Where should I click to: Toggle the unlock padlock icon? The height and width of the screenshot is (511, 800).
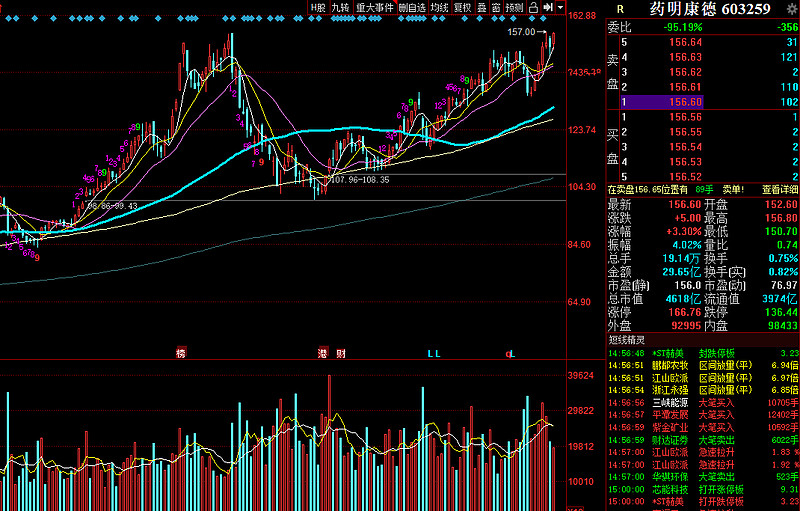coord(533,7)
